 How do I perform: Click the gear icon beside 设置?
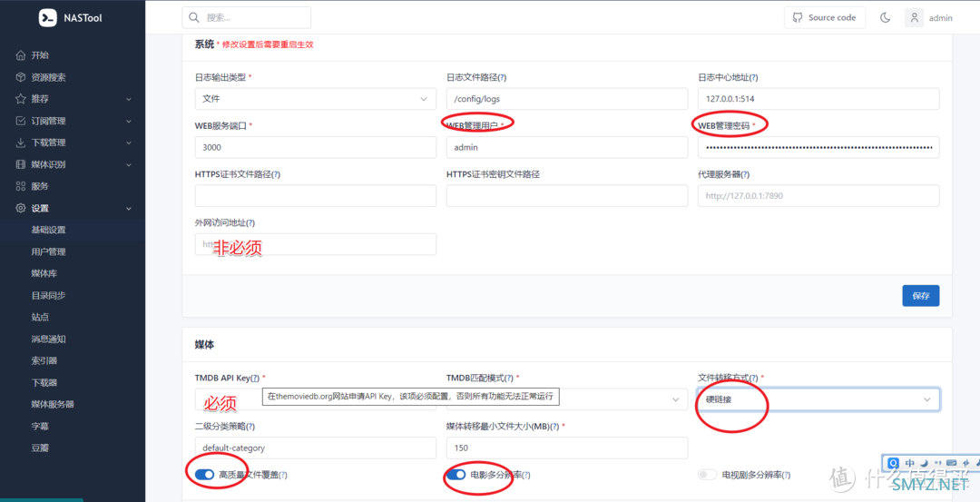pyautogui.click(x=21, y=208)
